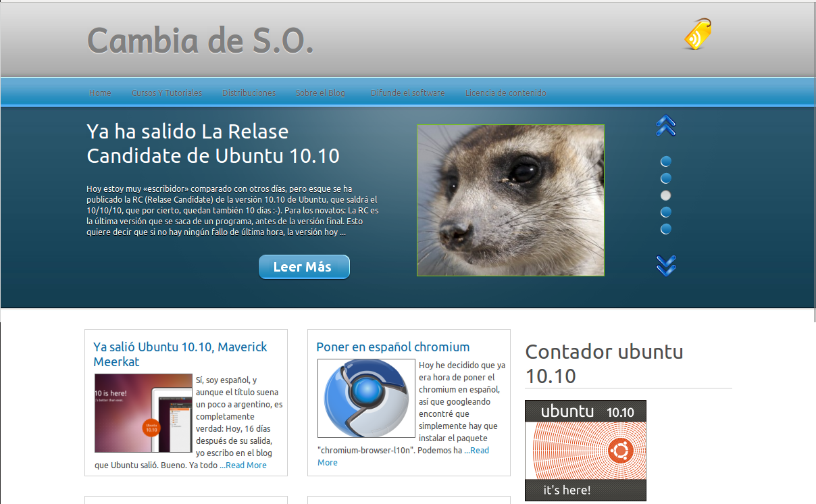The width and height of the screenshot is (816, 504).
Task: Open the Ubuntu 10.10 Release Candidate headline
Action: (x=213, y=143)
